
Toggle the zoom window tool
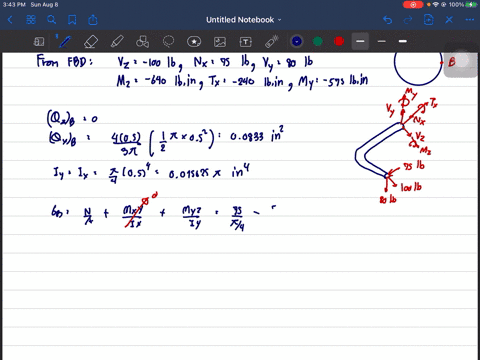[x=39, y=42]
